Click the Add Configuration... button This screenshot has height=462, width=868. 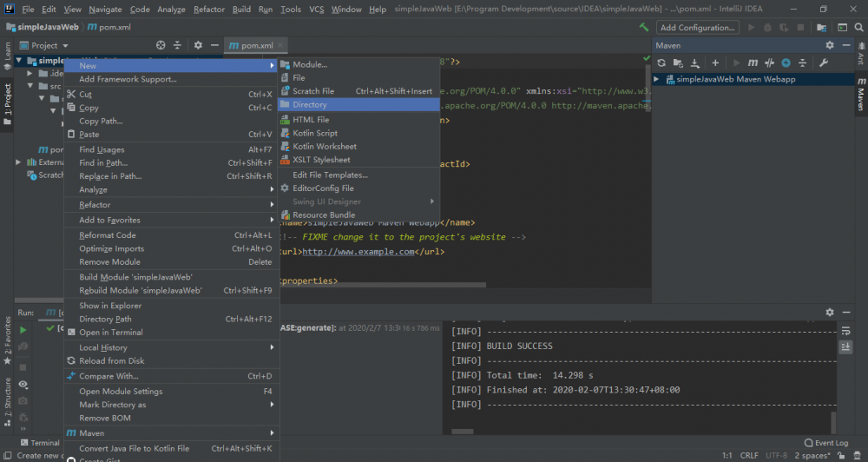click(698, 27)
